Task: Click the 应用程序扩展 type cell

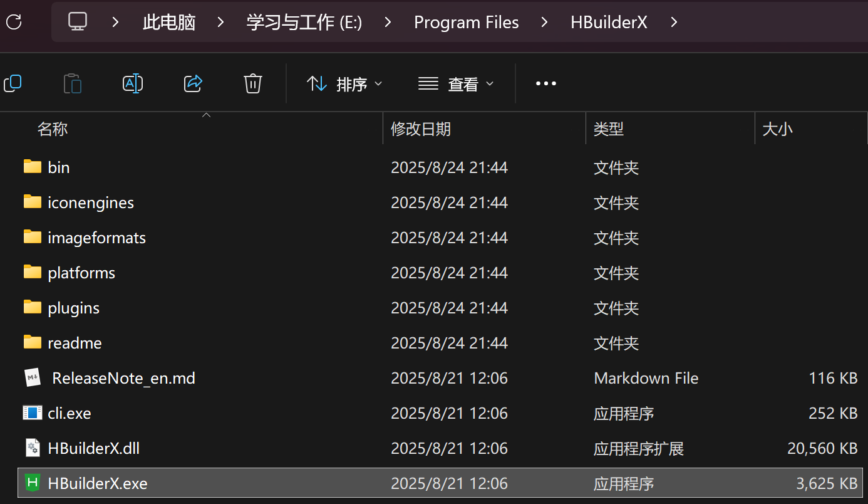Action: tap(639, 448)
